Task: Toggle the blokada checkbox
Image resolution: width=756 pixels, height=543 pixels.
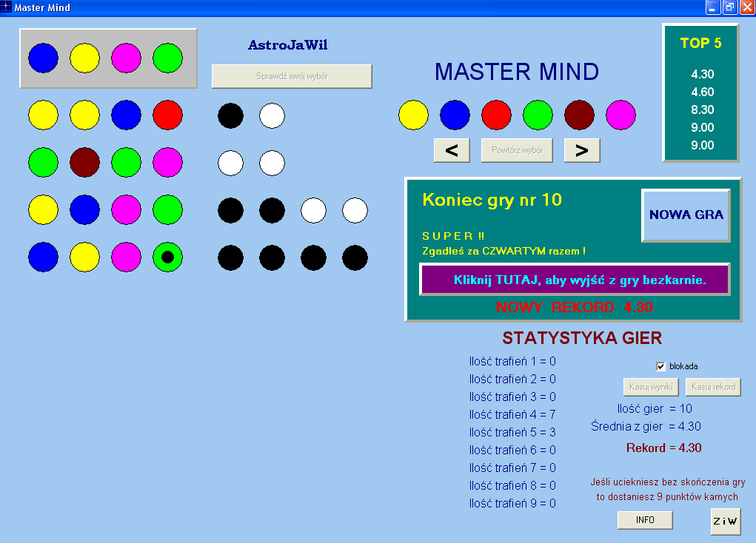Action: pyautogui.click(x=660, y=366)
